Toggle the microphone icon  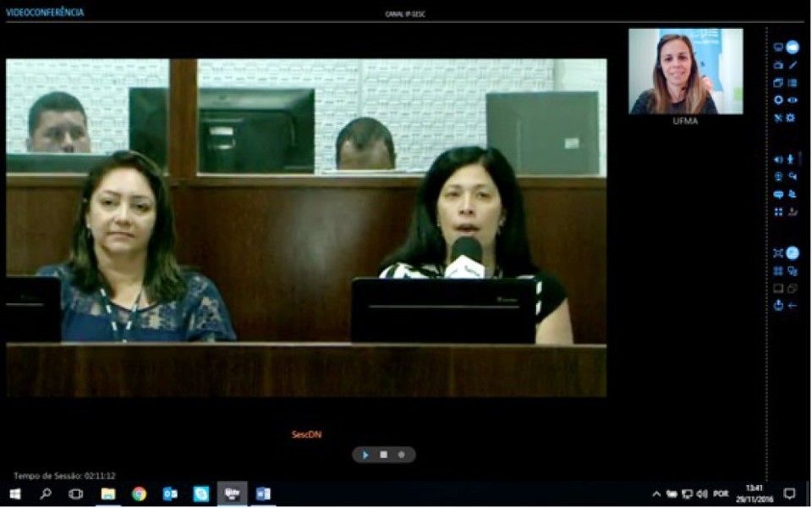tap(791, 159)
